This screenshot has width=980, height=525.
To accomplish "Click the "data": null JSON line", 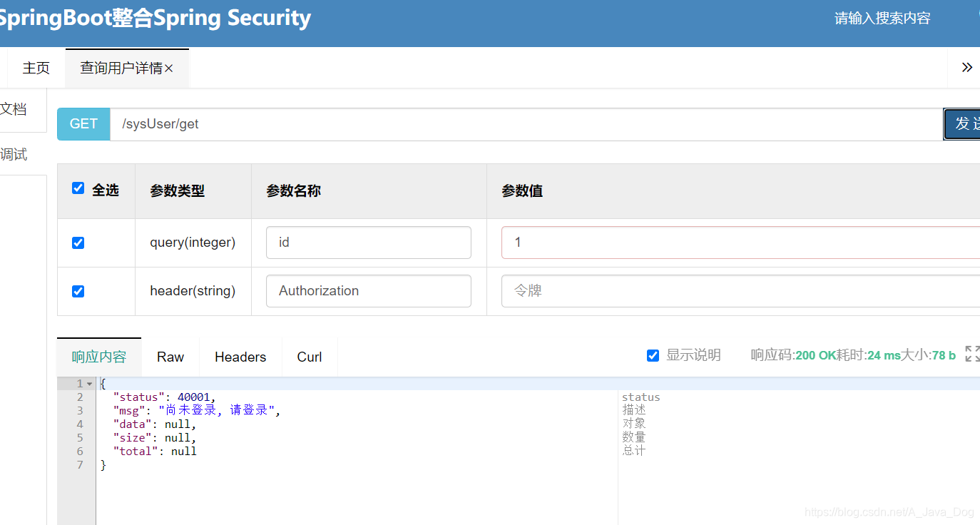I will click(155, 424).
